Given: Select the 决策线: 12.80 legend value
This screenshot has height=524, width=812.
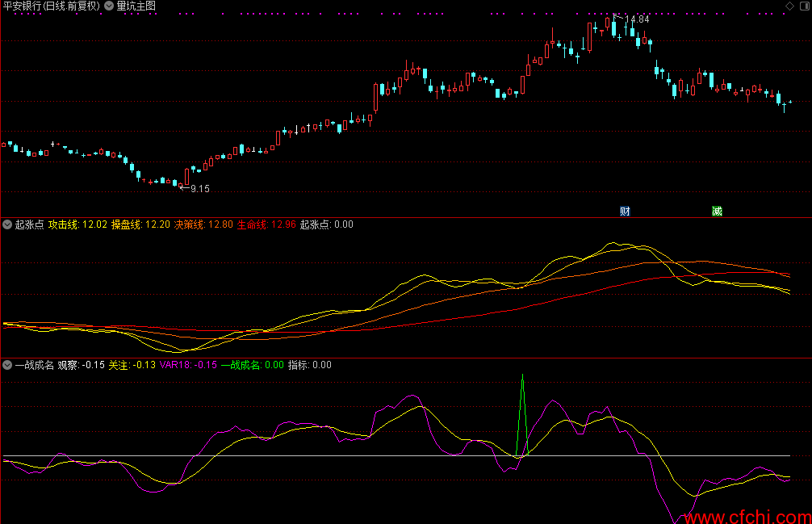Looking at the screenshot, I should pyautogui.click(x=203, y=224).
